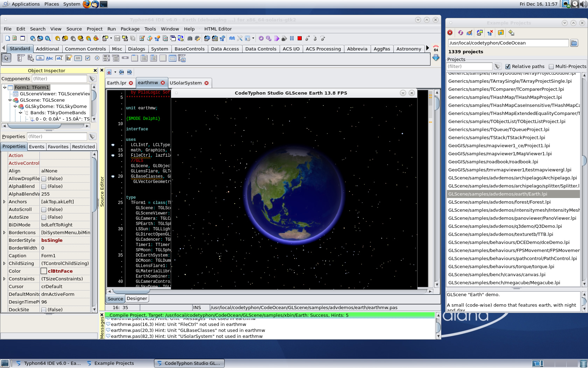Screen dimensions: 588x368
Task: Pick the TScrollBar component icon
Action: pos(125,58)
